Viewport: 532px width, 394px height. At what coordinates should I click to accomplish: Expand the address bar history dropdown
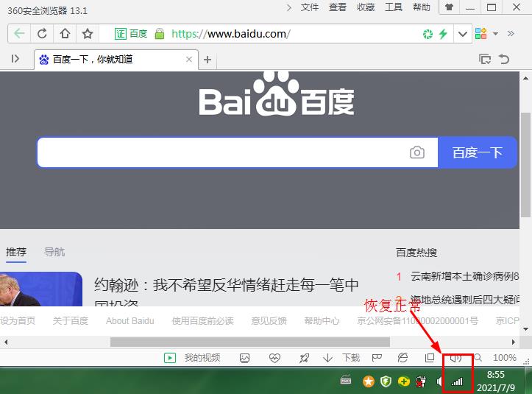coord(462,34)
